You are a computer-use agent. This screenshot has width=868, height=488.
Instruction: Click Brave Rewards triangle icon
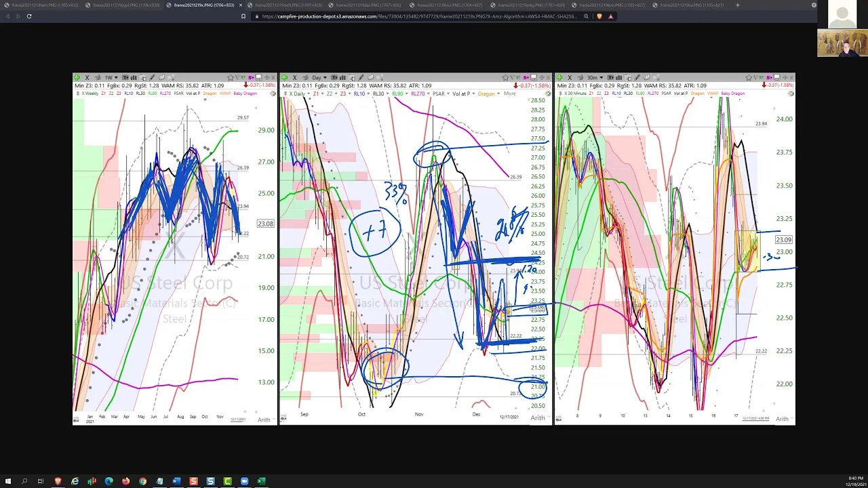(610, 16)
